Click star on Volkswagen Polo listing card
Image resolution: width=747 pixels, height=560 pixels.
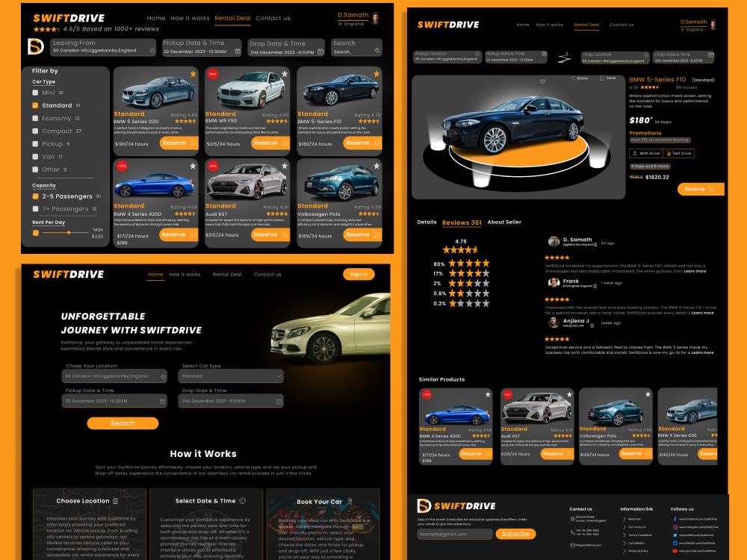pyautogui.click(x=376, y=166)
